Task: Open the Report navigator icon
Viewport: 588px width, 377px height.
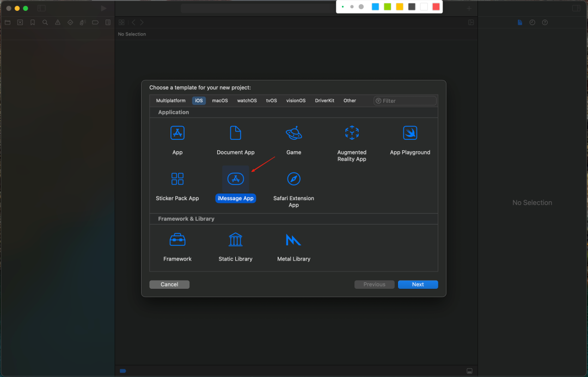Action: pyautogui.click(x=108, y=22)
